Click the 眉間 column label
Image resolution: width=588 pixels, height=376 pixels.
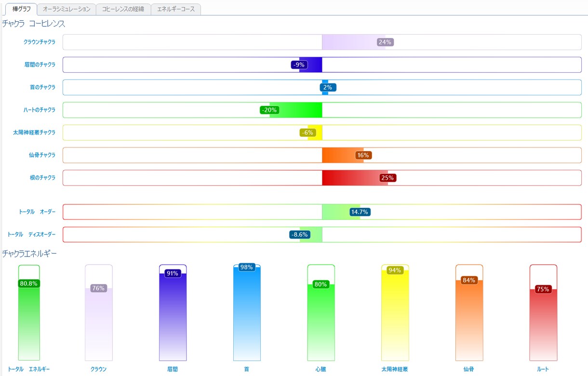tap(173, 369)
